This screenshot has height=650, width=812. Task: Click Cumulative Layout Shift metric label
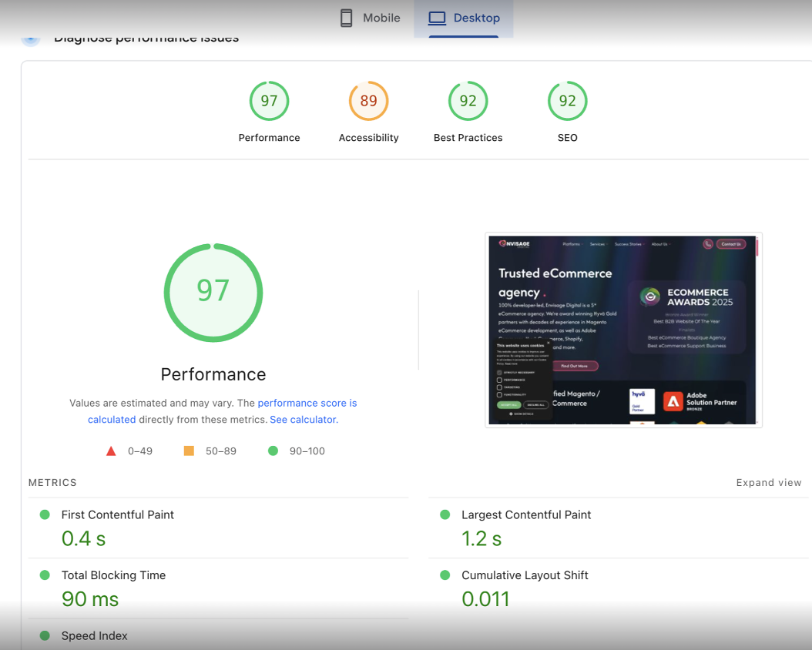click(525, 575)
